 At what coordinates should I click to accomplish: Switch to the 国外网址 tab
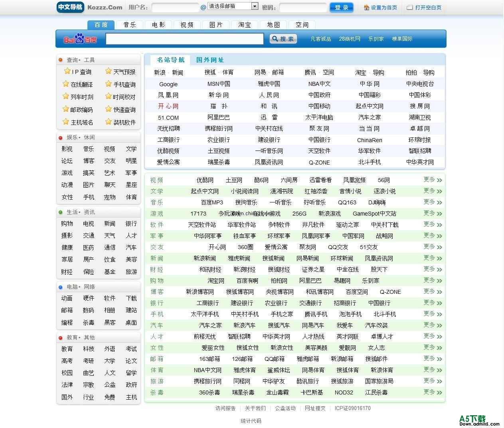tap(210, 60)
